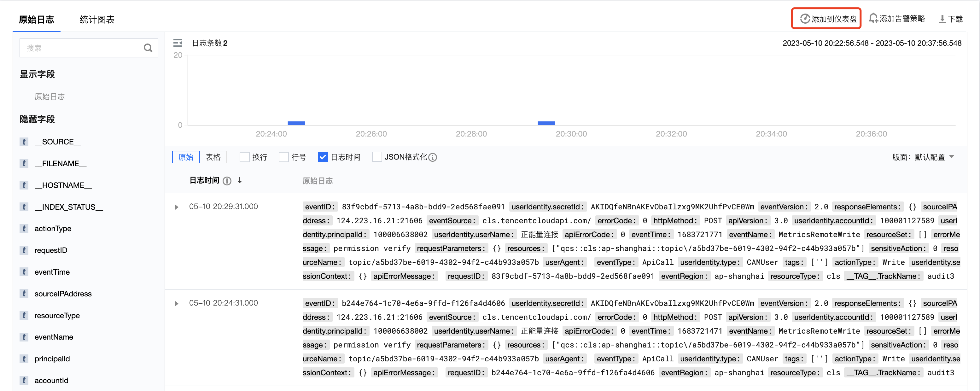Expand the 20:24:31 log entry
Screen dimensions: 980x391
177,304
